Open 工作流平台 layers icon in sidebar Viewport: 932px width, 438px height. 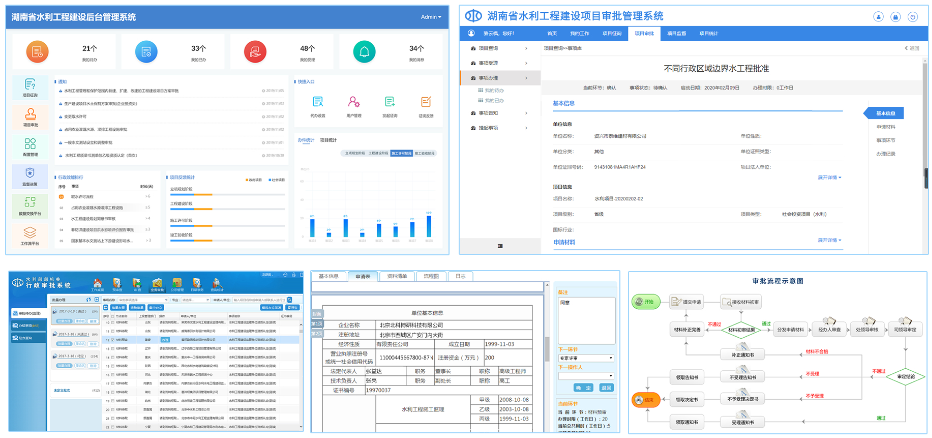click(30, 237)
